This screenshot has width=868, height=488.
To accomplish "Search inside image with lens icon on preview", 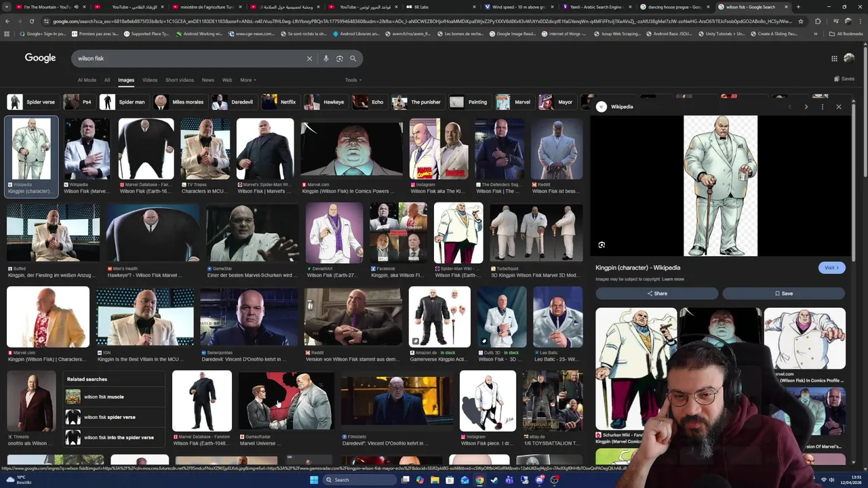I will coord(601,245).
